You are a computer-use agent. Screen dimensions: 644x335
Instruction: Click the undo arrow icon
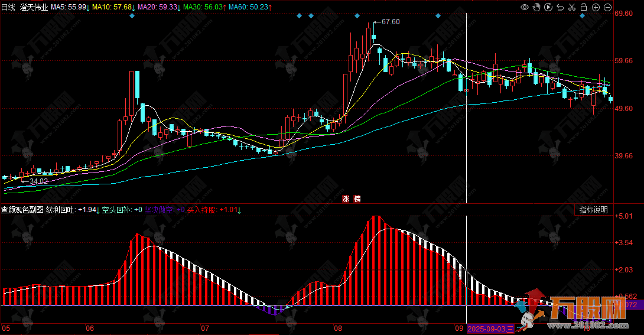pos(560,8)
